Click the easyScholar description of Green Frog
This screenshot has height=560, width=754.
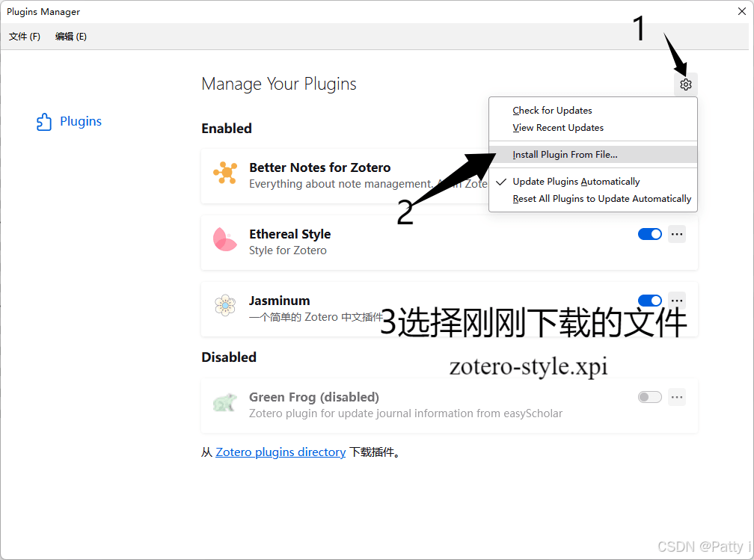pos(405,413)
